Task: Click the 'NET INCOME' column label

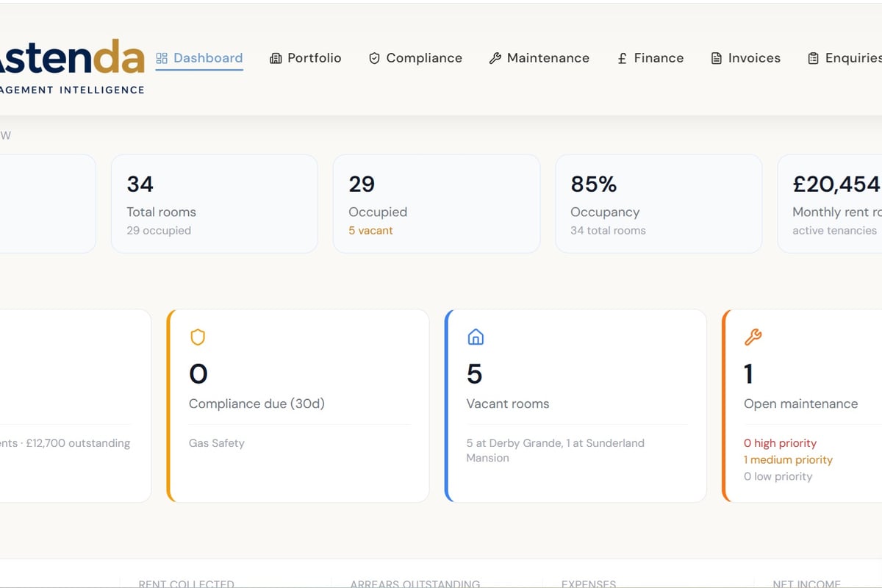Action: 806,584
